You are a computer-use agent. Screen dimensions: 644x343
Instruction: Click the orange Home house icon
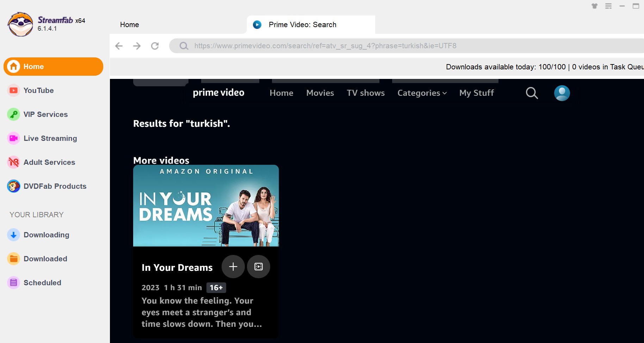click(14, 67)
